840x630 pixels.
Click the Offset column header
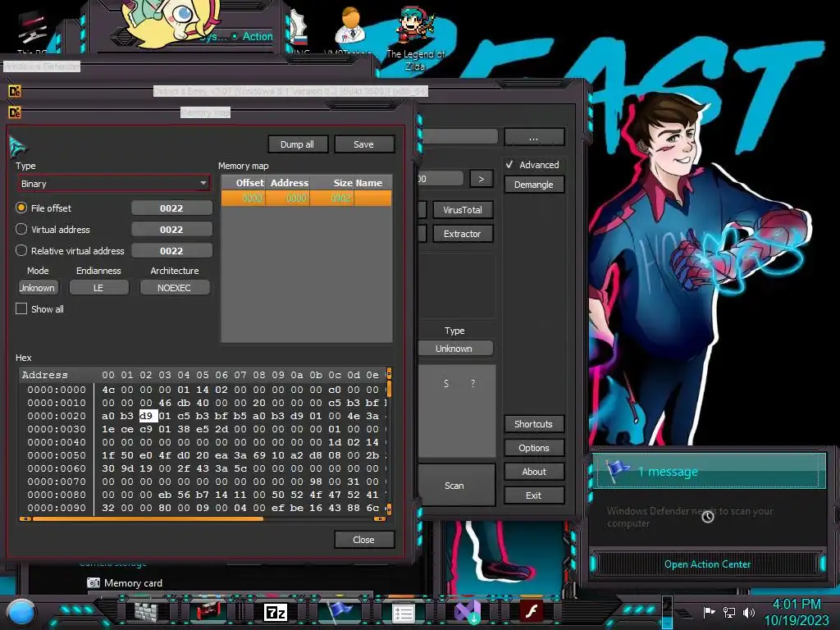point(244,183)
